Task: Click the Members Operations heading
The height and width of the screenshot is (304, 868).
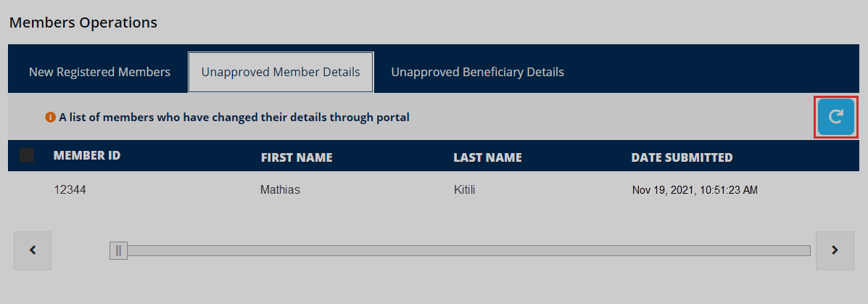Action: click(x=83, y=22)
